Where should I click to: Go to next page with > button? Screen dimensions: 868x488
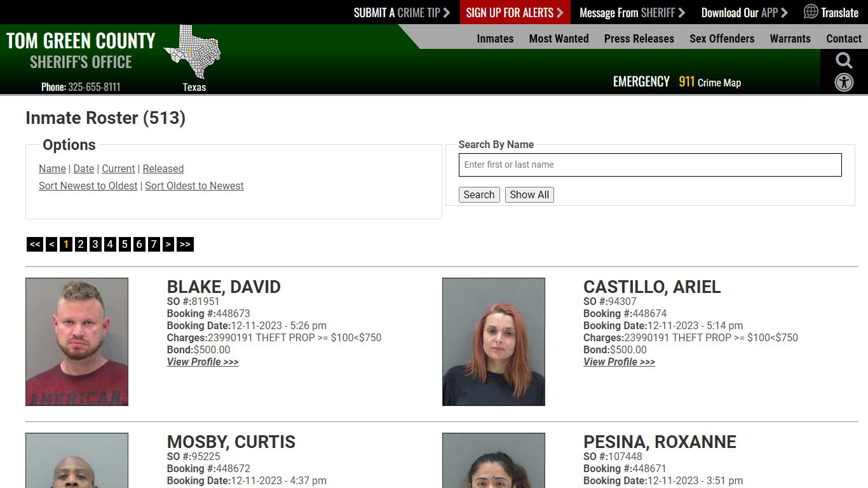168,244
